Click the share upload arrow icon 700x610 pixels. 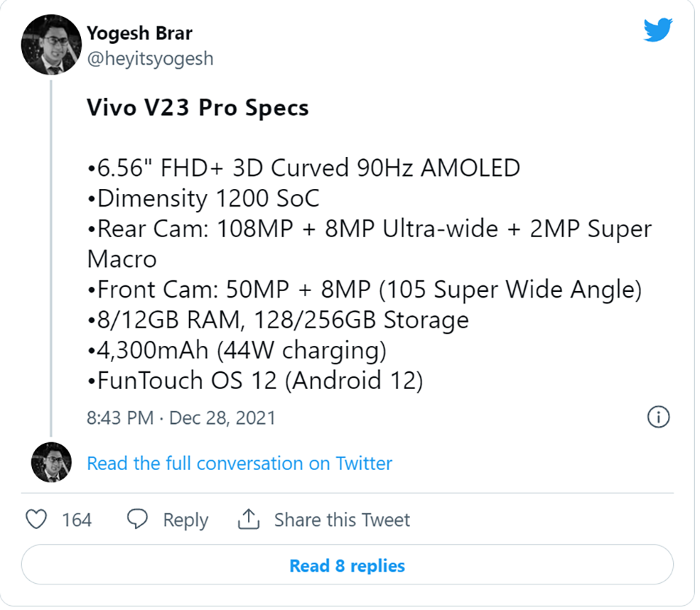248,520
